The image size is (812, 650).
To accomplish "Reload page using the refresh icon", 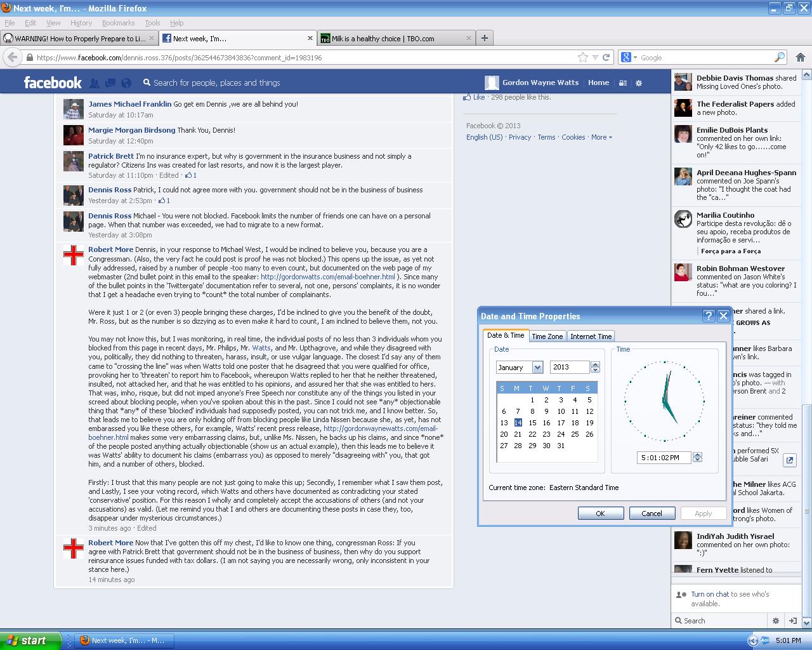I will point(606,57).
